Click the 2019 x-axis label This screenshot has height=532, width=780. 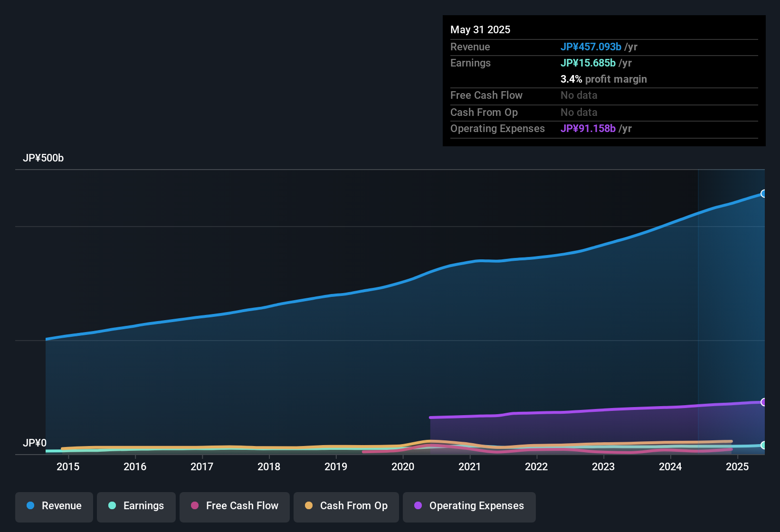(336, 466)
